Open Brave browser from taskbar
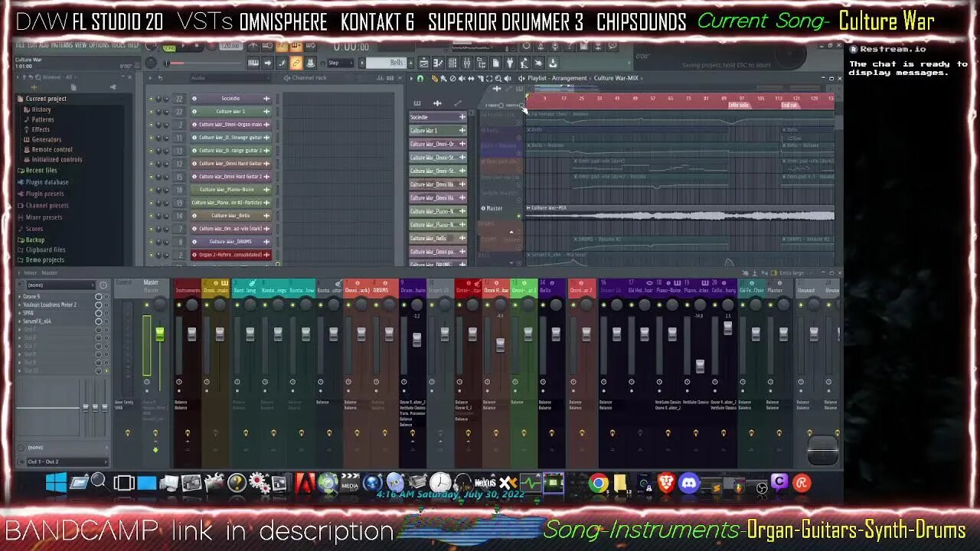Image resolution: width=980 pixels, height=551 pixels. [667, 483]
